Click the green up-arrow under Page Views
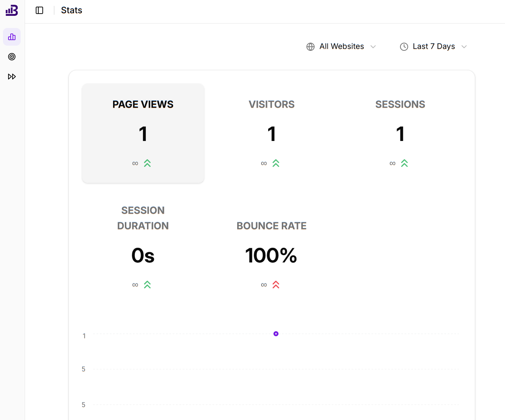The width and height of the screenshot is (505, 420). tap(147, 163)
